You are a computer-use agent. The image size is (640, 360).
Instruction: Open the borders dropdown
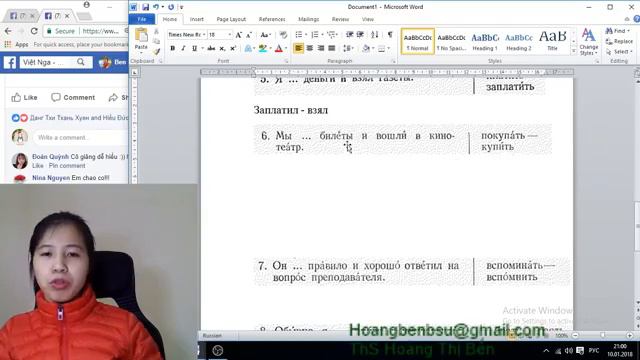[388, 49]
